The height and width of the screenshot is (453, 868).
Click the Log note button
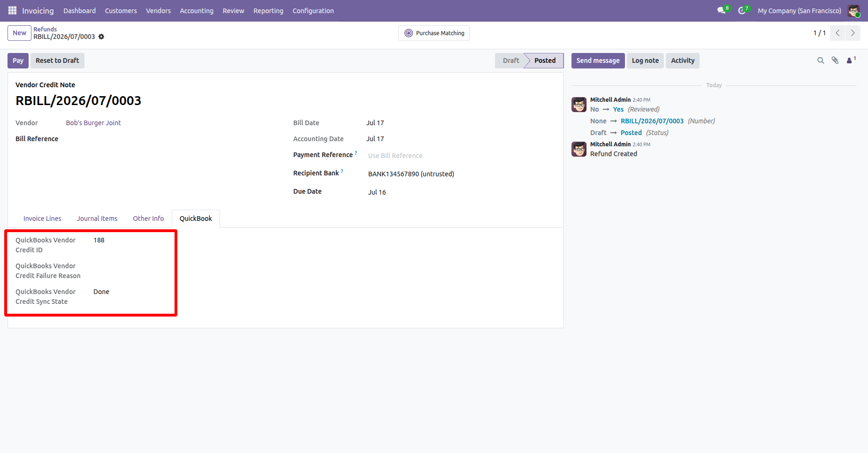tap(645, 60)
